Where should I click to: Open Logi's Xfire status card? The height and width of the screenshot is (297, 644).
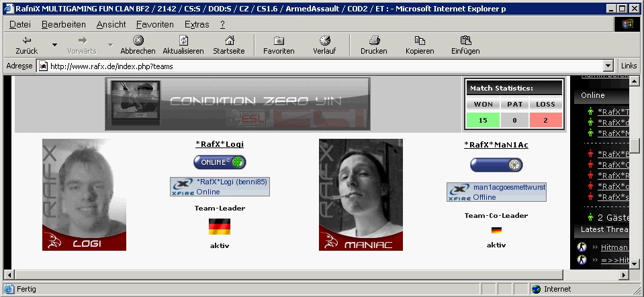(x=220, y=186)
